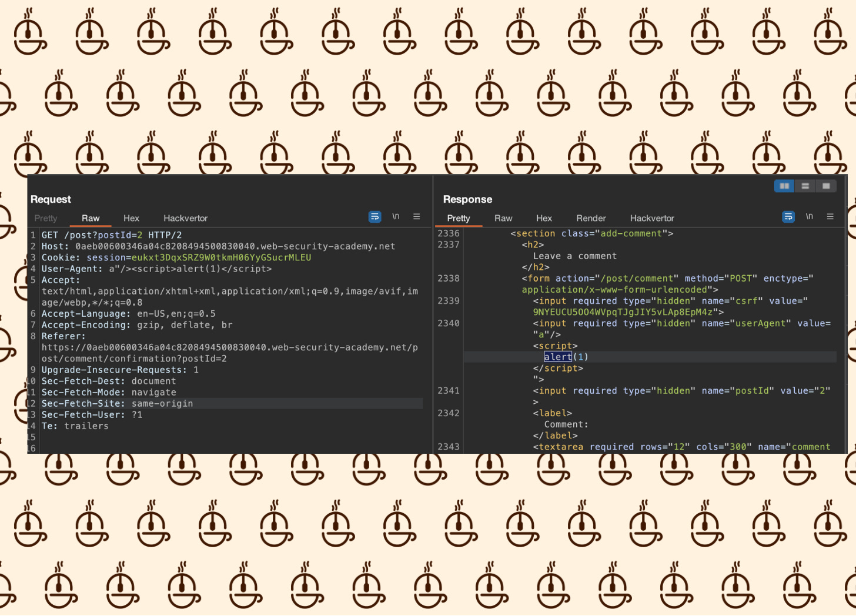
Task: Click the section class add-comment line
Action: tap(591, 233)
